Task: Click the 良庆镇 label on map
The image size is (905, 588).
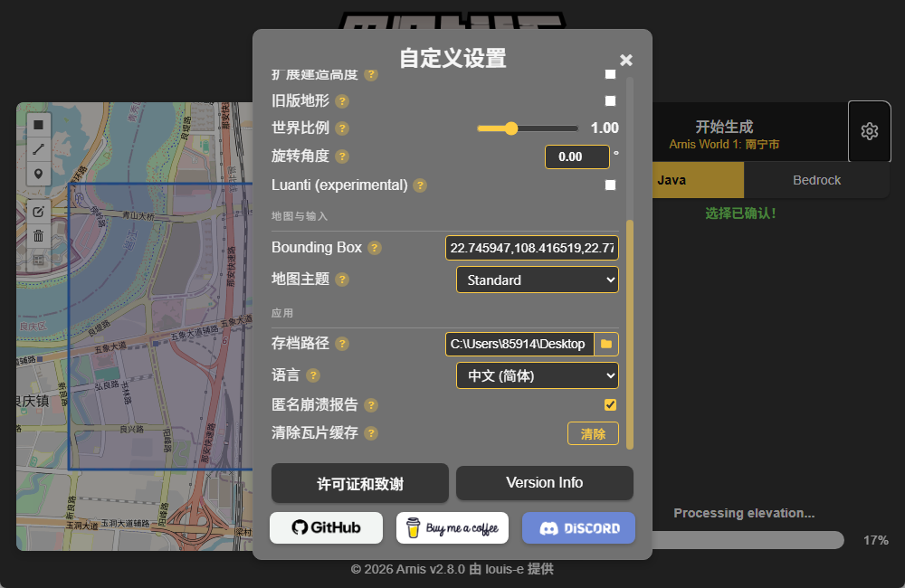Action: pos(33,401)
